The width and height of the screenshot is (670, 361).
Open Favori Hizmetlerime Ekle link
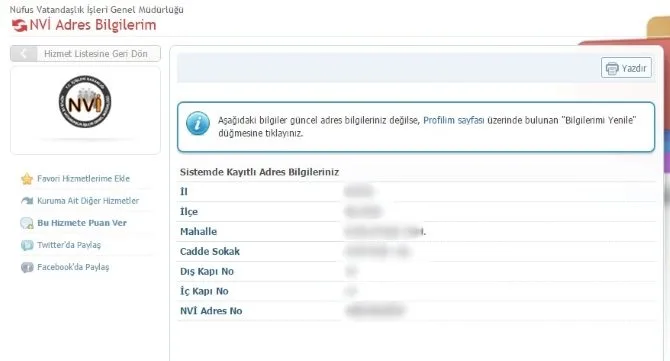[83, 179]
